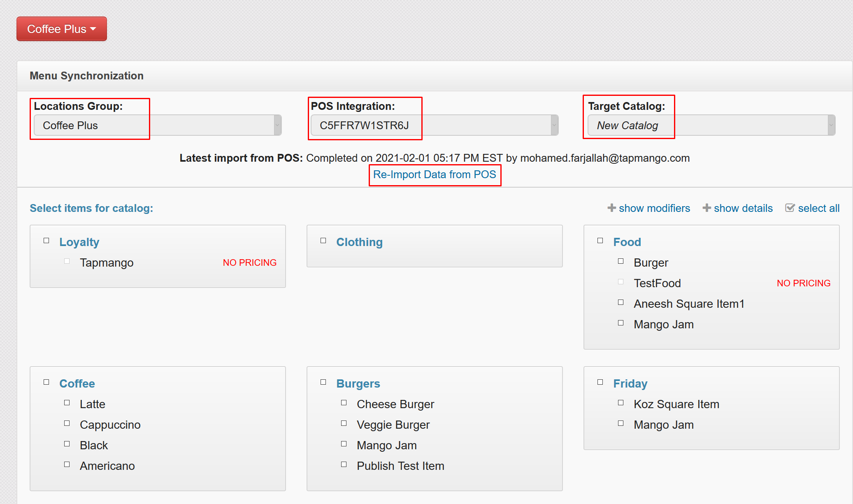Screen dimensions: 853x504
Task: Open the Food category link
Action: point(627,242)
